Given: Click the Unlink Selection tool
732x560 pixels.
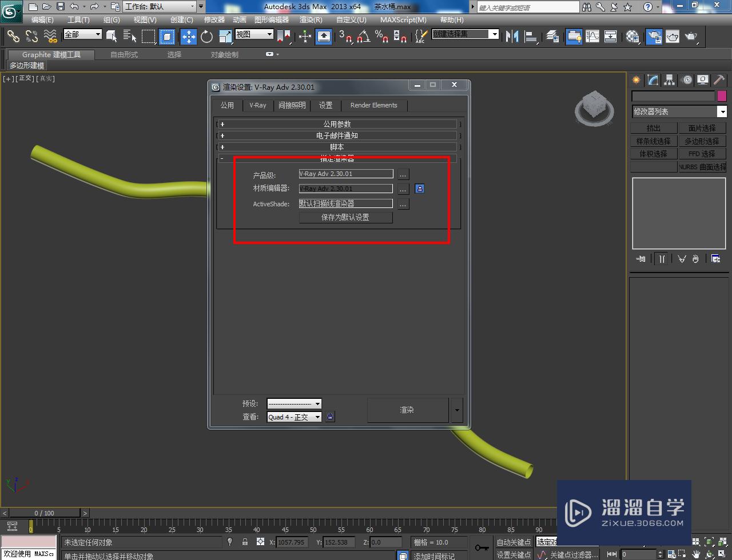Looking at the screenshot, I should point(32,37).
